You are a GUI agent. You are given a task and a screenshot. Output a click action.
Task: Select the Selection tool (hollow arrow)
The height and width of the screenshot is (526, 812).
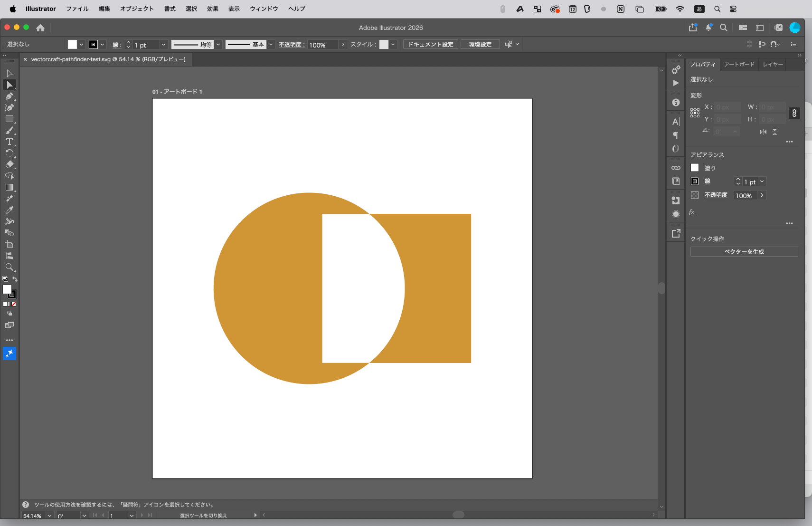[x=9, y=73]
